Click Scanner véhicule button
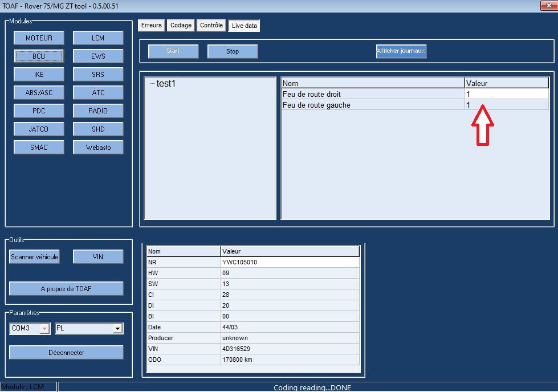The width and height of the screenshot is (558, 392). pos(35,257)
